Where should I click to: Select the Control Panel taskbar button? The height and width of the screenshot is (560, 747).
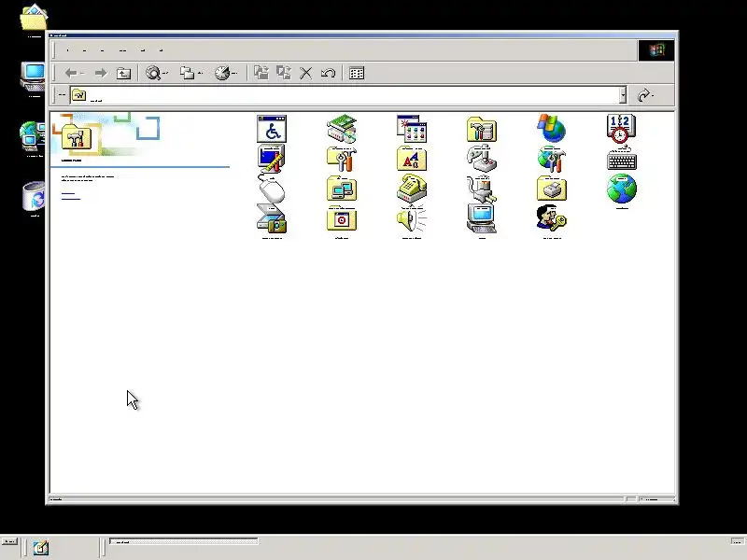click(183, 541)
